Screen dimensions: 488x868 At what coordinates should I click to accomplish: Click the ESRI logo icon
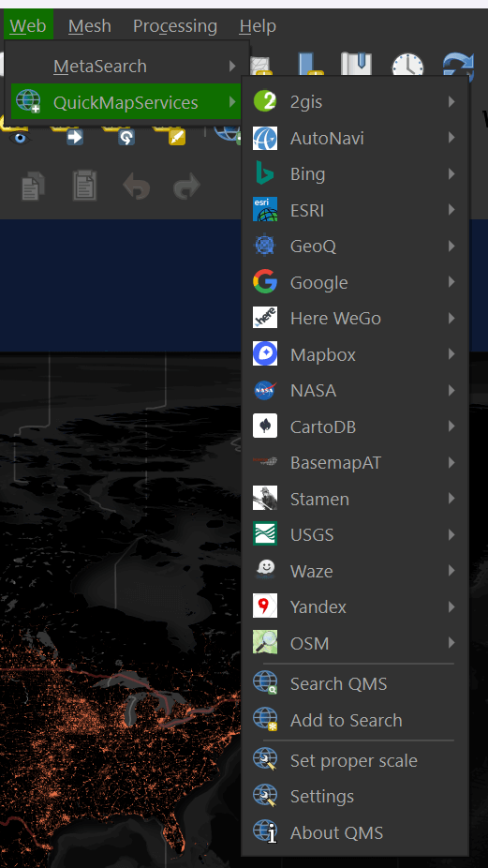pyautogui.click(x=265, y=210)
